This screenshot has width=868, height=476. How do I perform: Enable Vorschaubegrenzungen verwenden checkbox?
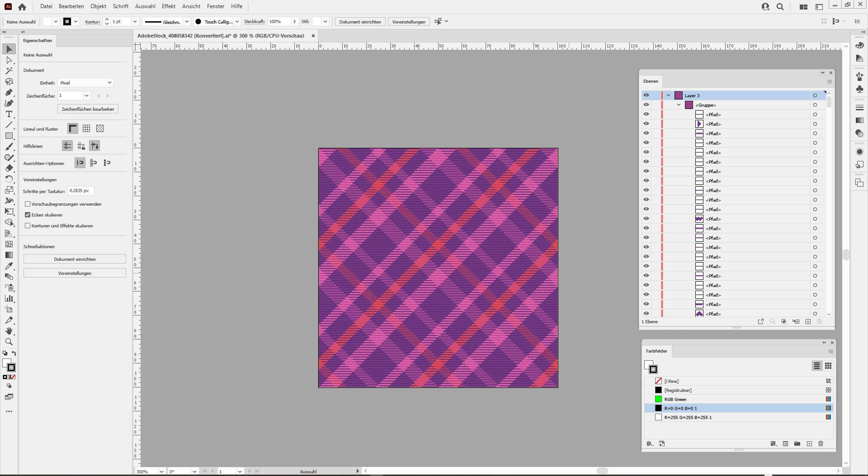point(28,204)
